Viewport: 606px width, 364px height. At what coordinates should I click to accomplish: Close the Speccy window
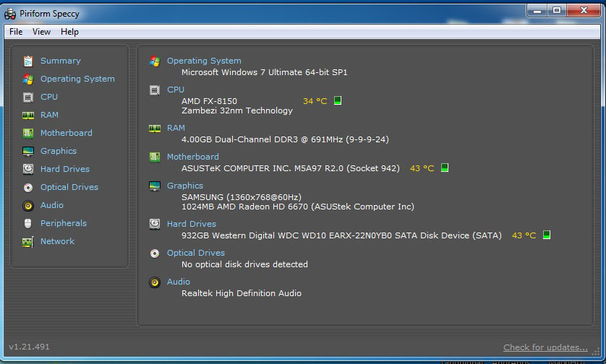[584, 11]
